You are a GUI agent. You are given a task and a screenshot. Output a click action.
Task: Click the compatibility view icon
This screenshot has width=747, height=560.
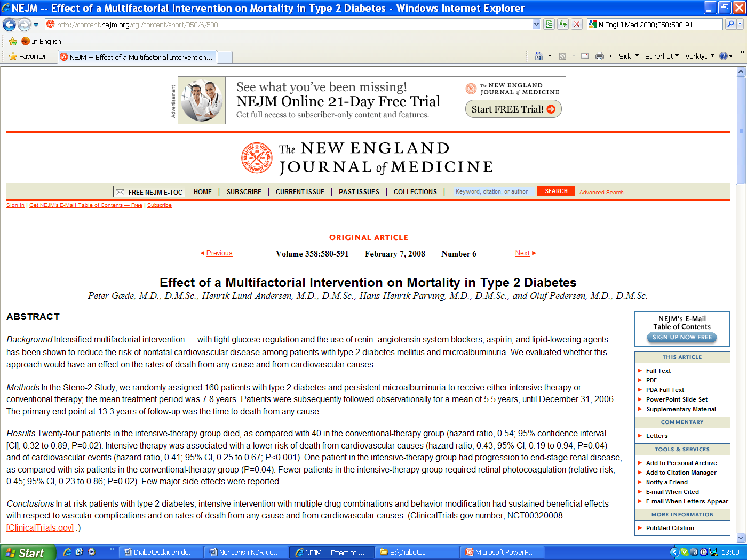pos(549,24)
